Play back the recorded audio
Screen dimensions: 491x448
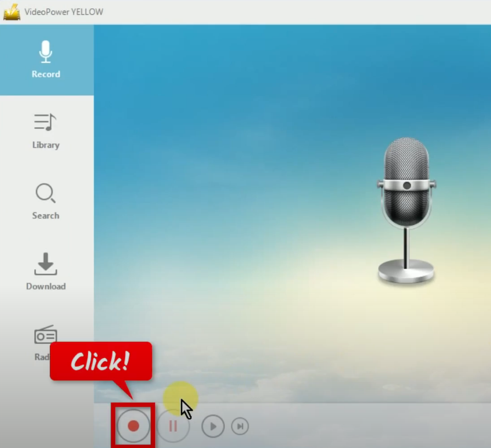click(212, 425)
